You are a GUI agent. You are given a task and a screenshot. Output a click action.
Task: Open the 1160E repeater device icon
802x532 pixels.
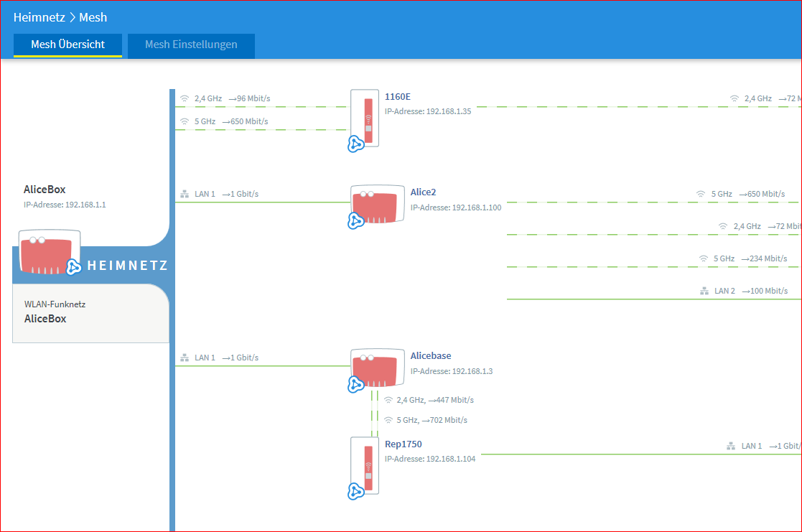click(365, 118)
